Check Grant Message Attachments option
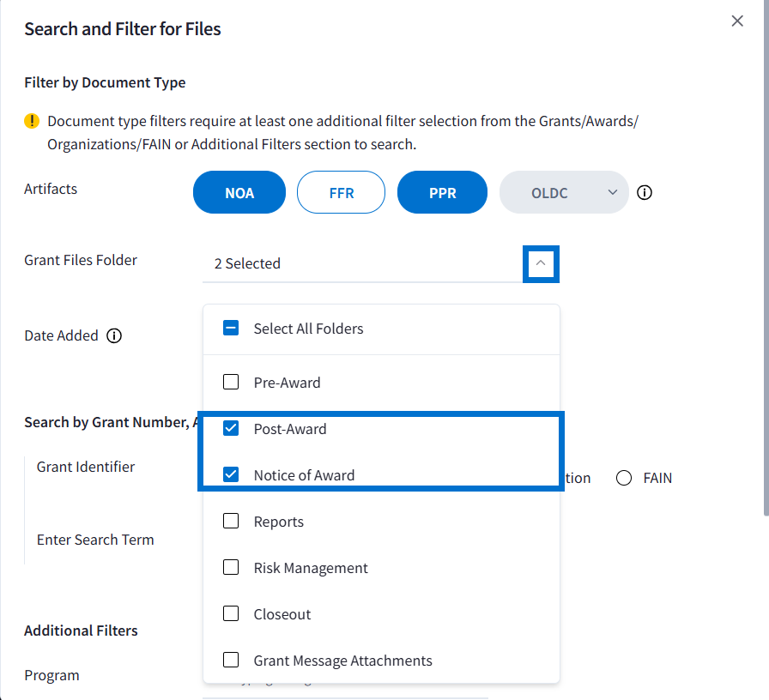Viewport: 769px width, 700px height. pyautogui.click(x=231, y=661)
